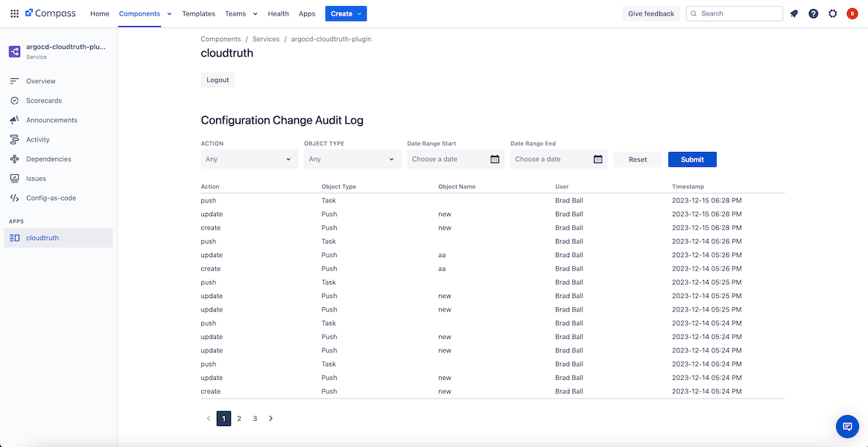Click the Logout button

(x=218, y=80)
